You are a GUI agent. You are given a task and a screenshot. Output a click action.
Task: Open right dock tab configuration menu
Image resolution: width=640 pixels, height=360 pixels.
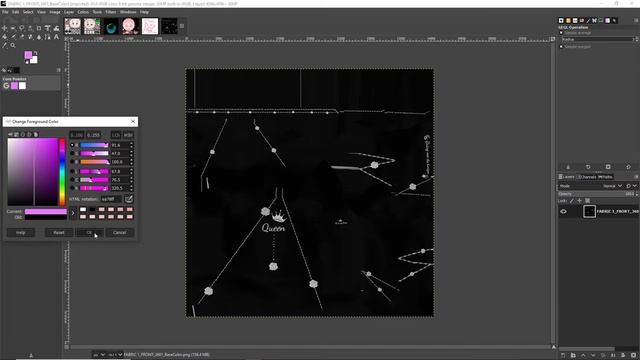(636, 20)
